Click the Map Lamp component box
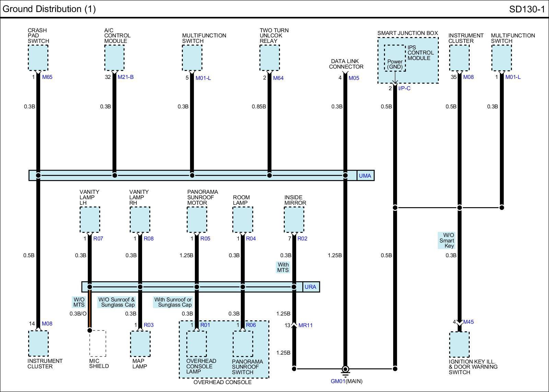549x392 pixels. pyautogui.click(x=140, y=344)
